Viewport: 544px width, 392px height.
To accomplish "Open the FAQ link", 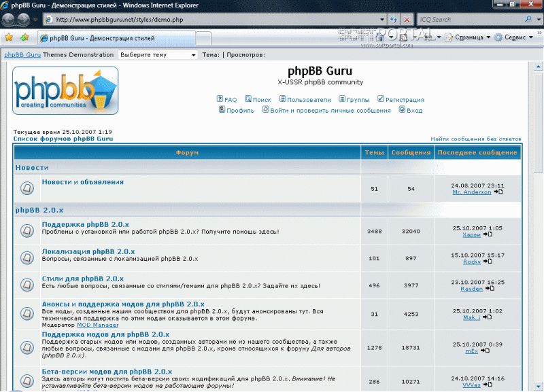I will [x=226, y=99].
